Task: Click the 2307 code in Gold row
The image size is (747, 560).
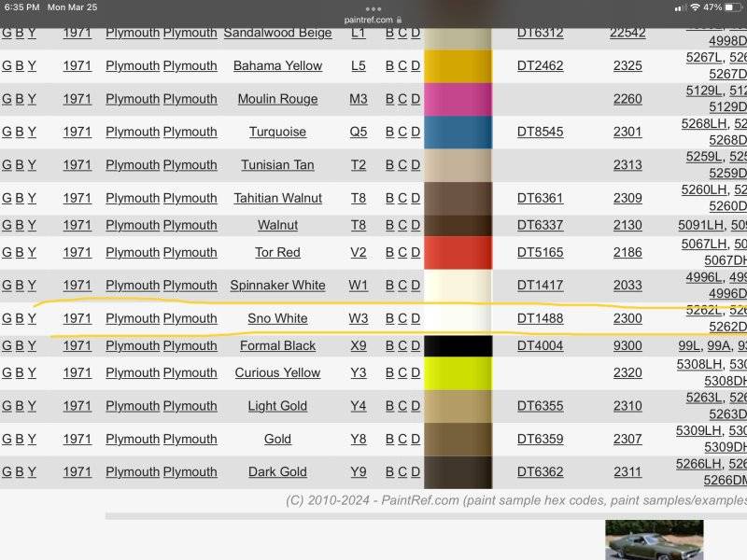Action: pos(627,439)
